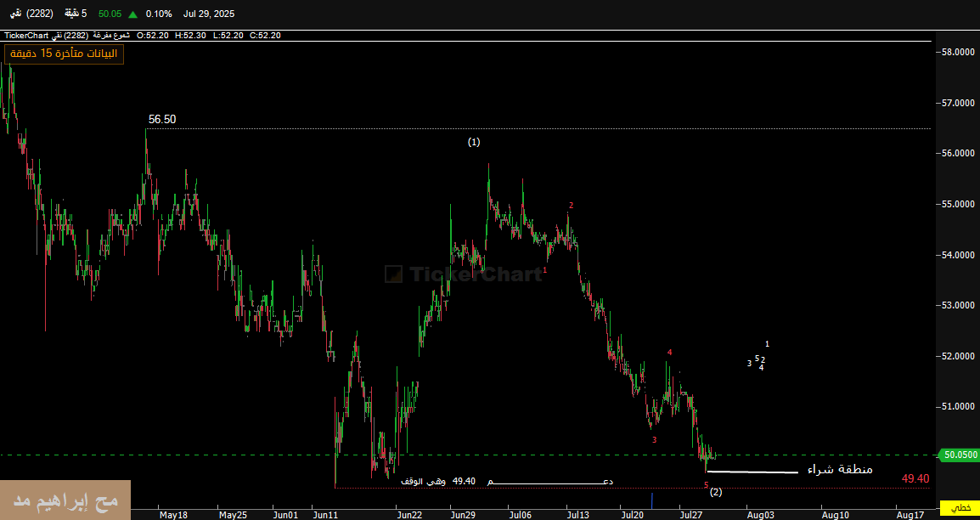Click the (2) wave label annotation

point(716,492)
